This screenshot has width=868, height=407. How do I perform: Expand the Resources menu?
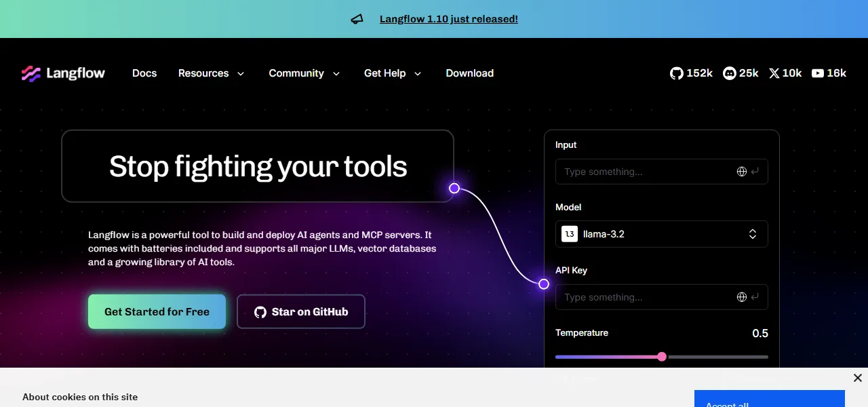tap(211, 73)
